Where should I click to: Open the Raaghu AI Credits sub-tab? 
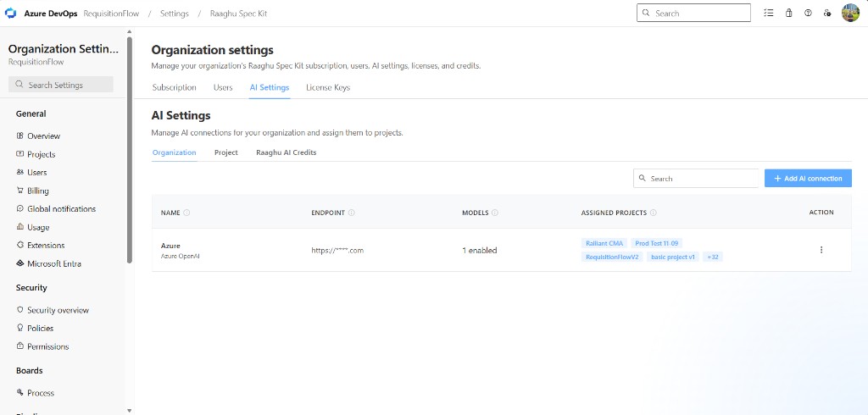tap(287, 152)
